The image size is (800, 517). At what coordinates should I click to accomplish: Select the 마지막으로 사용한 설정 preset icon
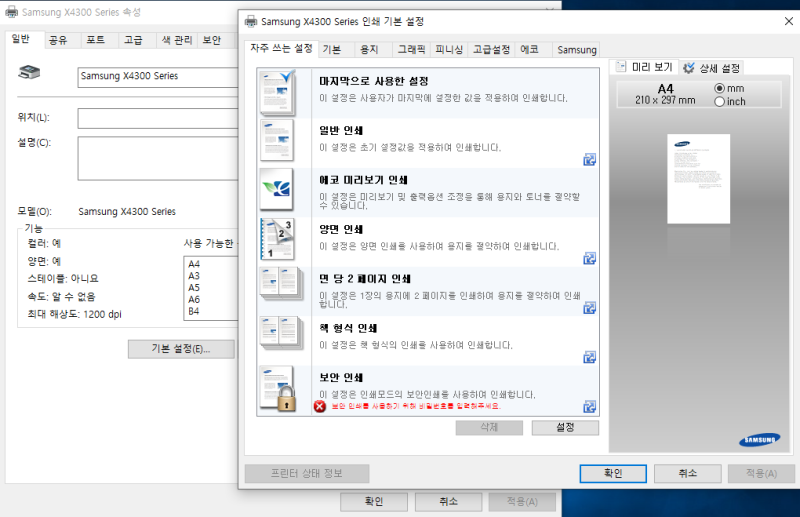[x=277, y=92]
